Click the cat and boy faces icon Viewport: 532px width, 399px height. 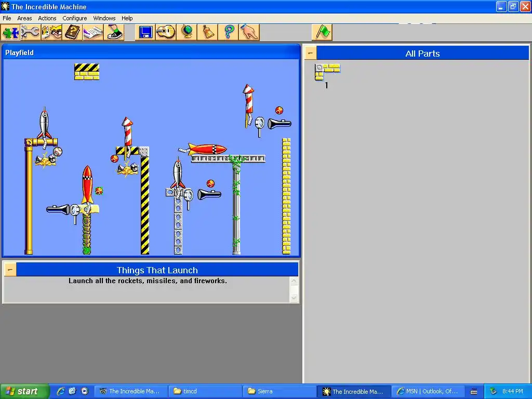pyautogui.click(x=51, y=33)
